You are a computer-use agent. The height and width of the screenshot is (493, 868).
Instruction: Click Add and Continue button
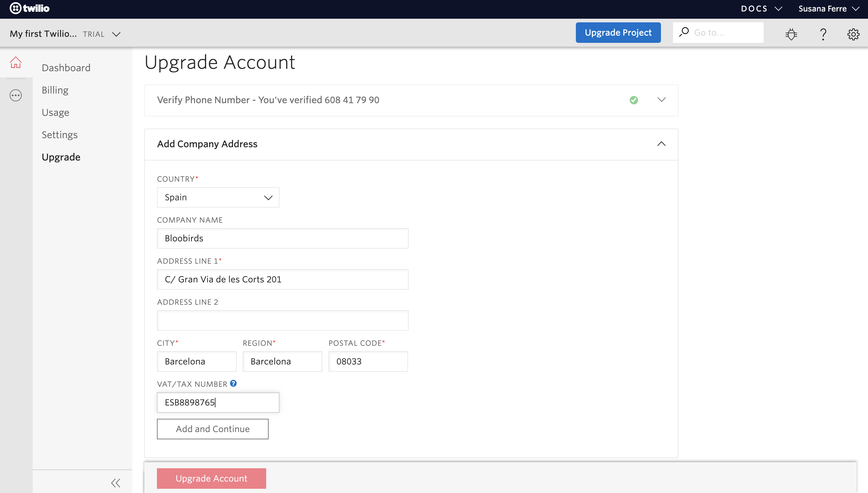point(213,429)
